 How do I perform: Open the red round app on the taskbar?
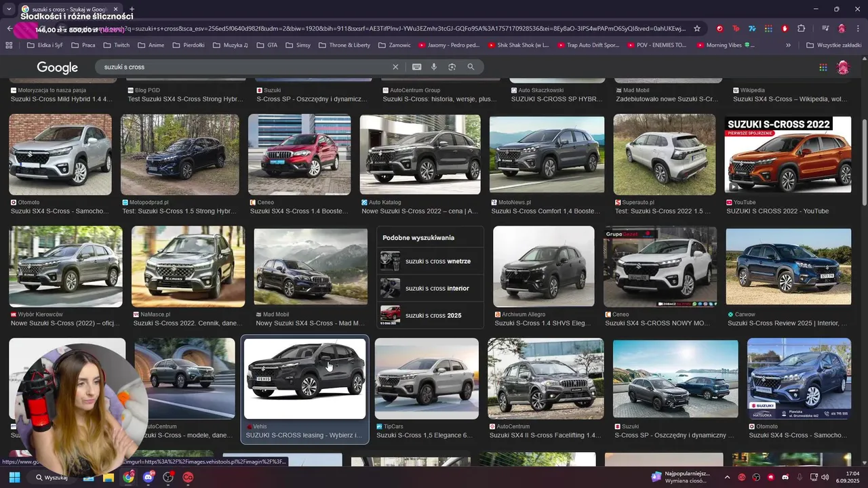click(188, 477)
